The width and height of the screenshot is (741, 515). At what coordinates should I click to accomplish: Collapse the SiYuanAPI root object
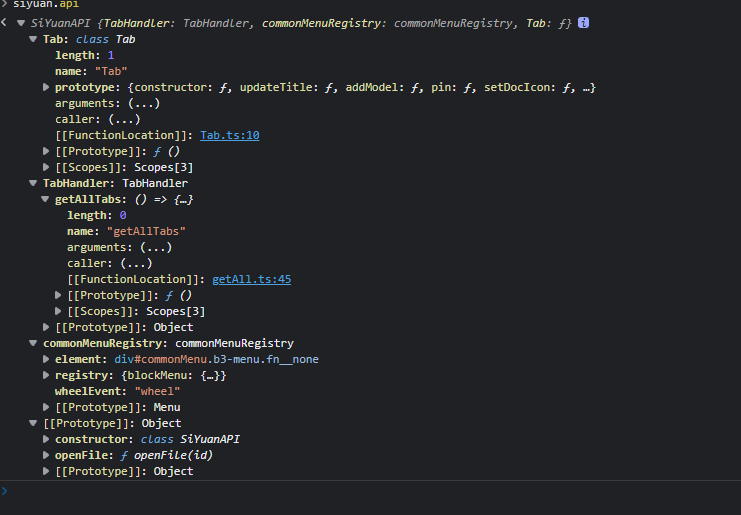[x=21, y=23]
